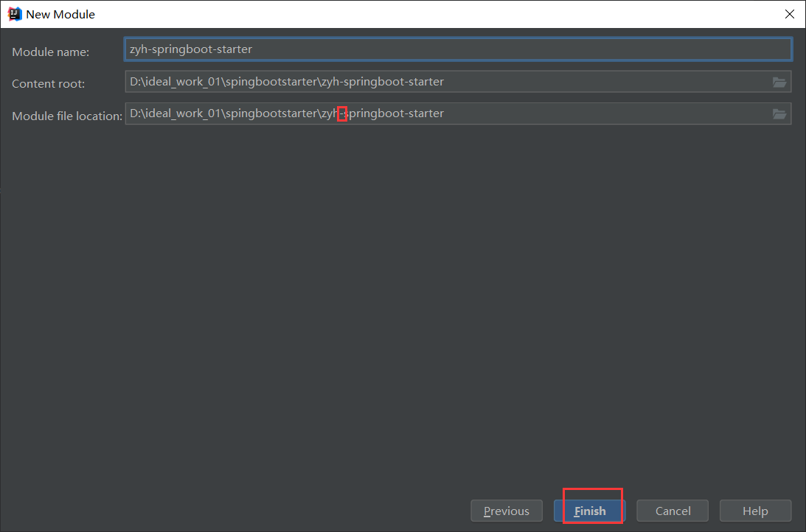
Task: Open folder browser for Content root
Action: click(x=779, y=83)
